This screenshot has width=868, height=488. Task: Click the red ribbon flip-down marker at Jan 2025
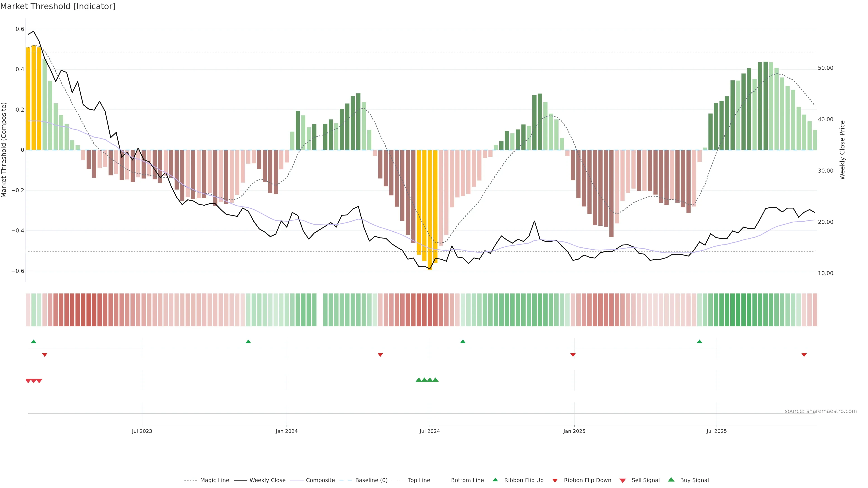(573, 355)
